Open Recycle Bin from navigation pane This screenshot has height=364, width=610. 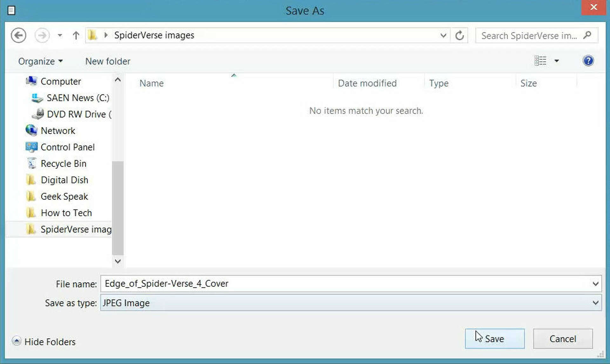tap(63, 164)
